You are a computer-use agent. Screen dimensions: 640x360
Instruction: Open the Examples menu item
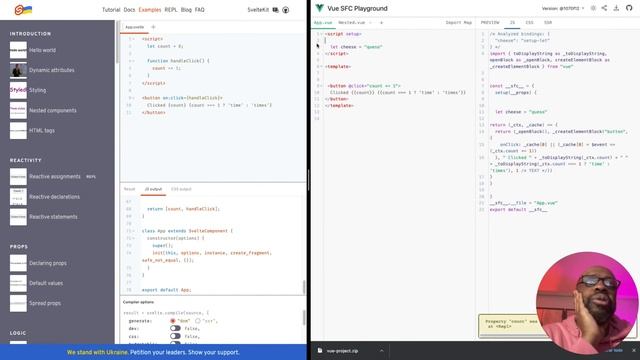[150, 10]
